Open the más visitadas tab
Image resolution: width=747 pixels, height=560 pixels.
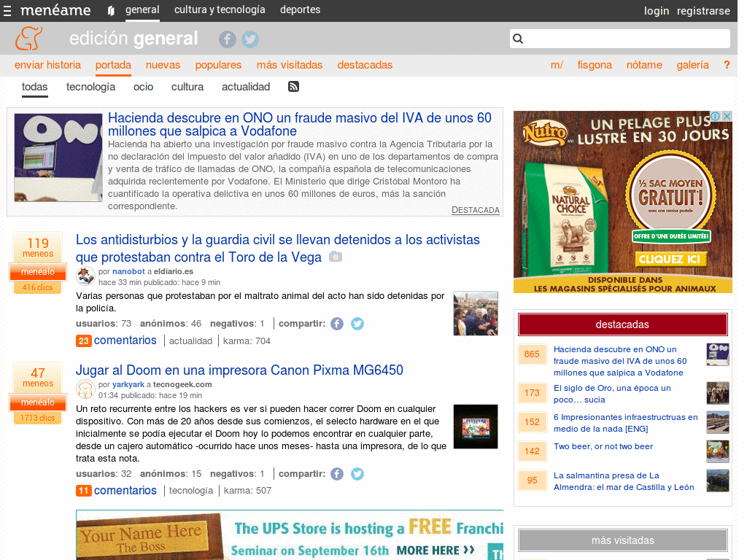click(290, 65)
